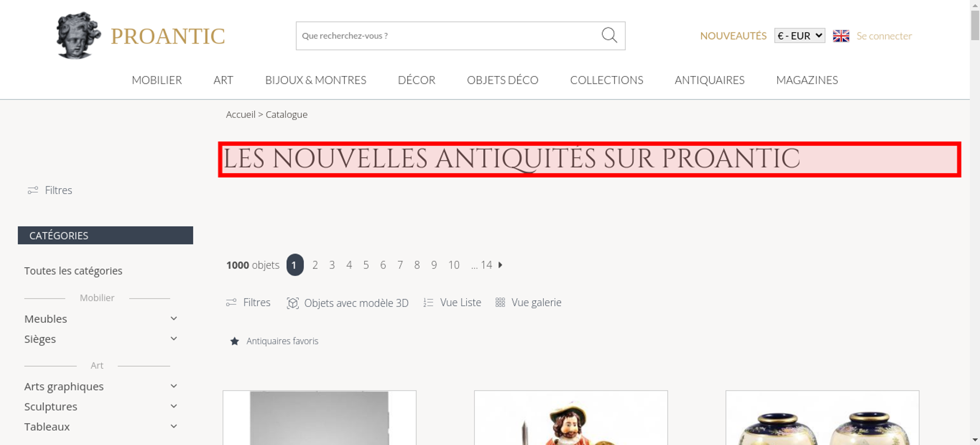Click the page vertical scrollbar thumb

975,25
